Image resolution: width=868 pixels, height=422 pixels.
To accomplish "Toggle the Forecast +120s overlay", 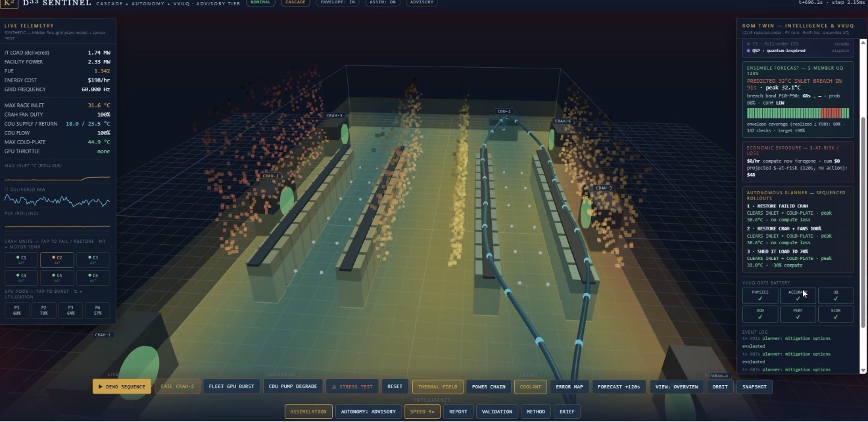I will (x=619, y=386).
